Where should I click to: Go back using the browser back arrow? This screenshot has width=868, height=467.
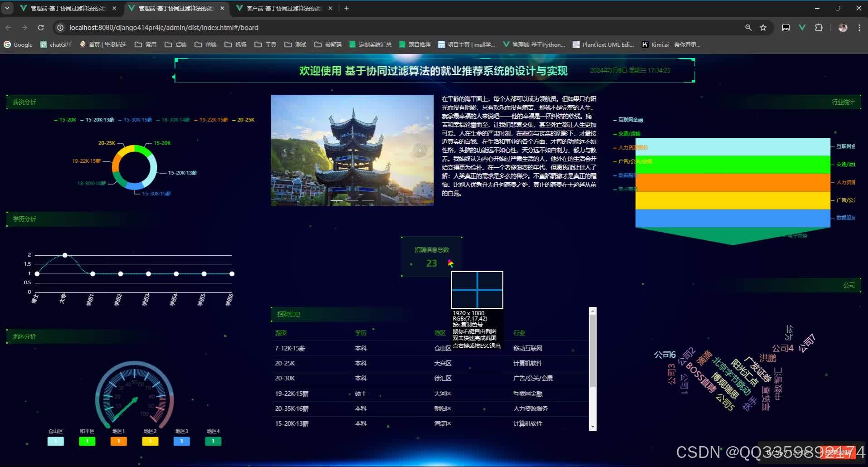[x=8, y=28]
